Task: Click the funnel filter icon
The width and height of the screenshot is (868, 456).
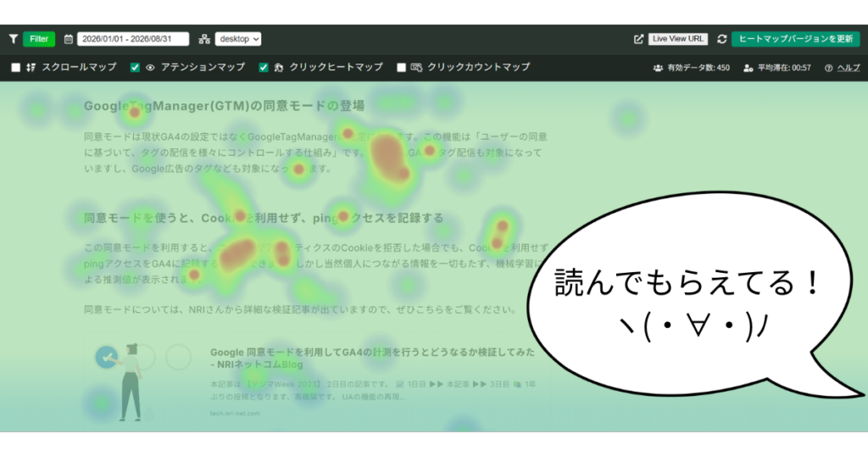Action: pos(14,39)
